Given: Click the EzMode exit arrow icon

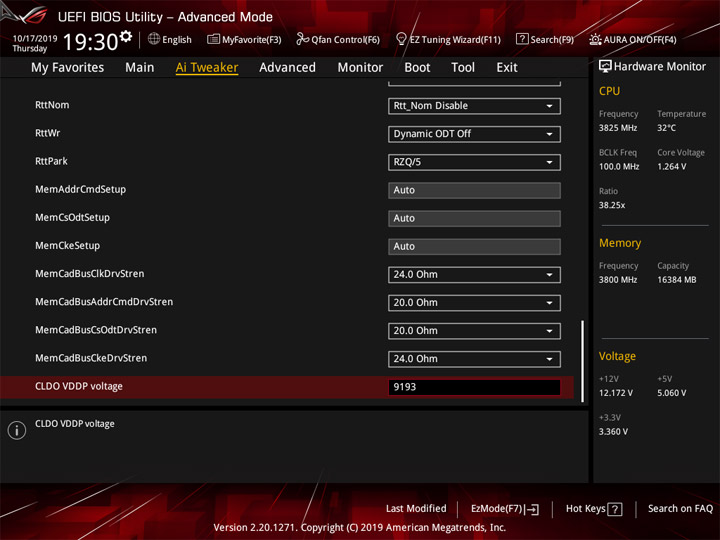Looking at the screenshot, I should coord(531,509).
